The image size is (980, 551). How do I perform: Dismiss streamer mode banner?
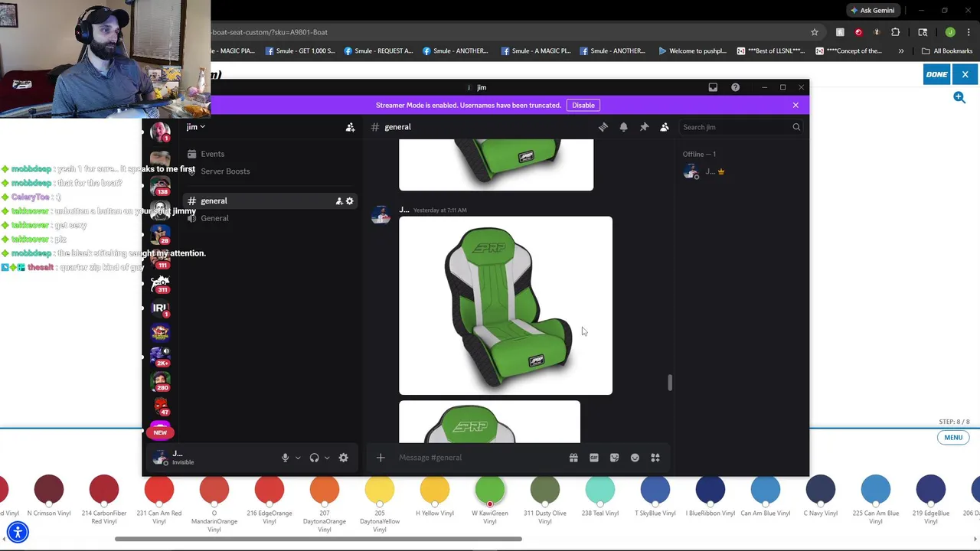coord(795,105)
